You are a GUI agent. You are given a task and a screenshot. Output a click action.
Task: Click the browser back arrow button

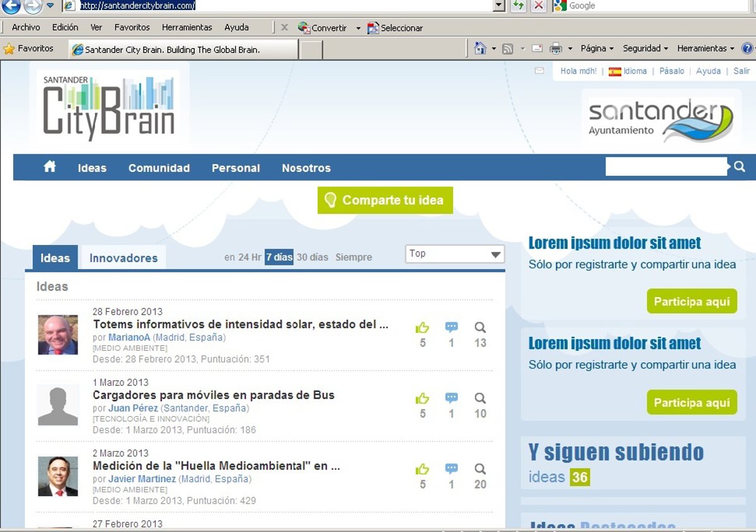pyautogui.click(x=11, y=6)
